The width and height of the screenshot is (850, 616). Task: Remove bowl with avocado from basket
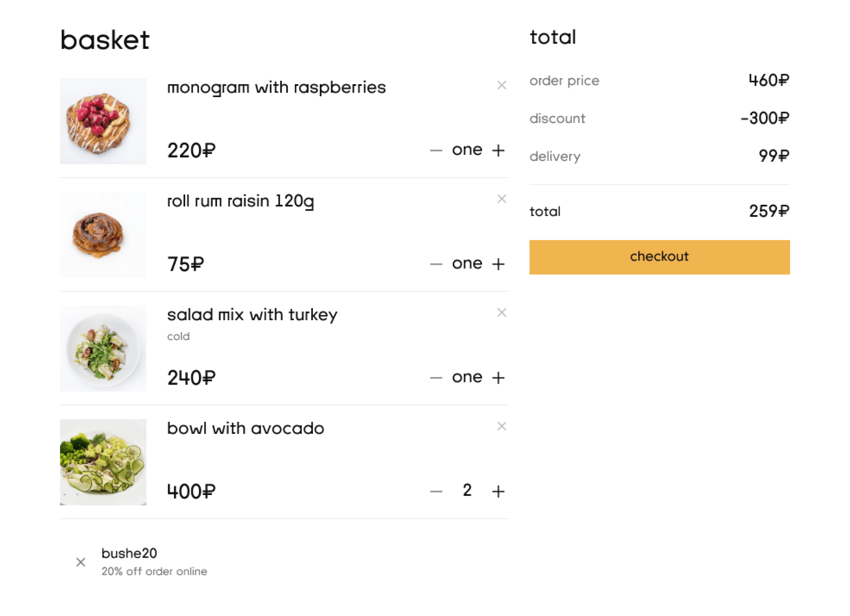502,426
